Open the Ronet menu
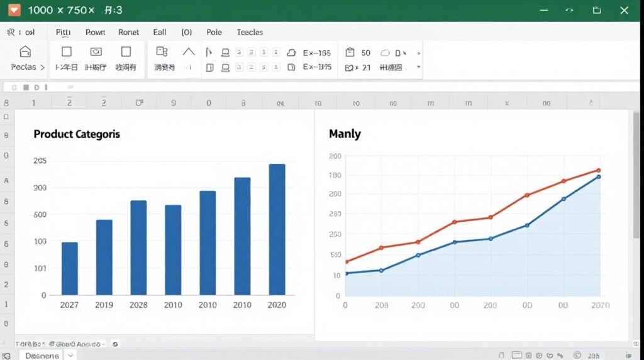Image resolution: width=644 pixels, height=360 pixels. click(x=128, y=33)
